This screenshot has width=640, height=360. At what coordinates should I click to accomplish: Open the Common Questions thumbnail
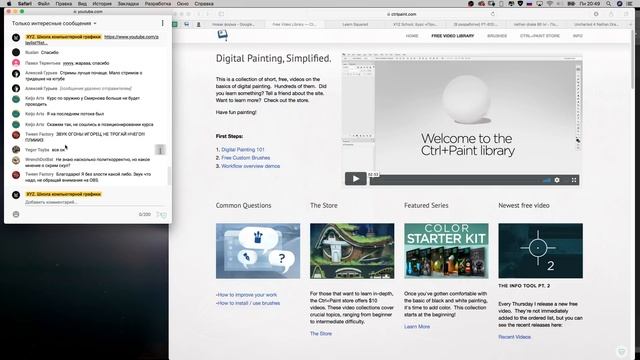(258, 251)
